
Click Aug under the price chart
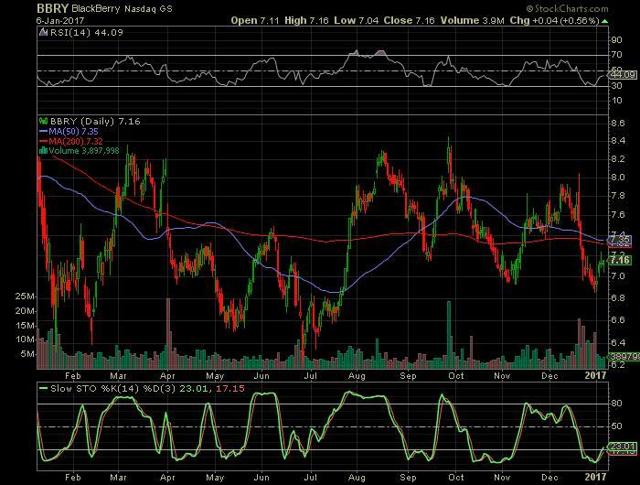(x=357, y=376)
